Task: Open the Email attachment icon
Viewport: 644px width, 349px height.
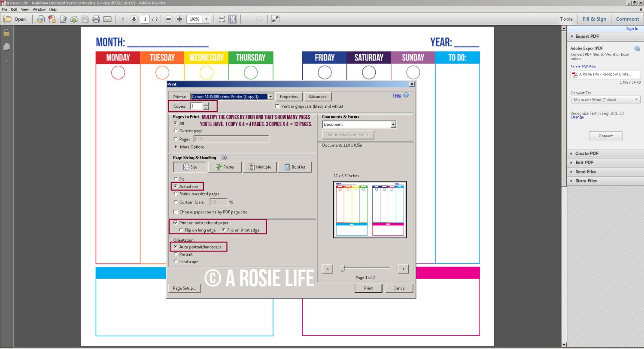Action: coord(107,19)
